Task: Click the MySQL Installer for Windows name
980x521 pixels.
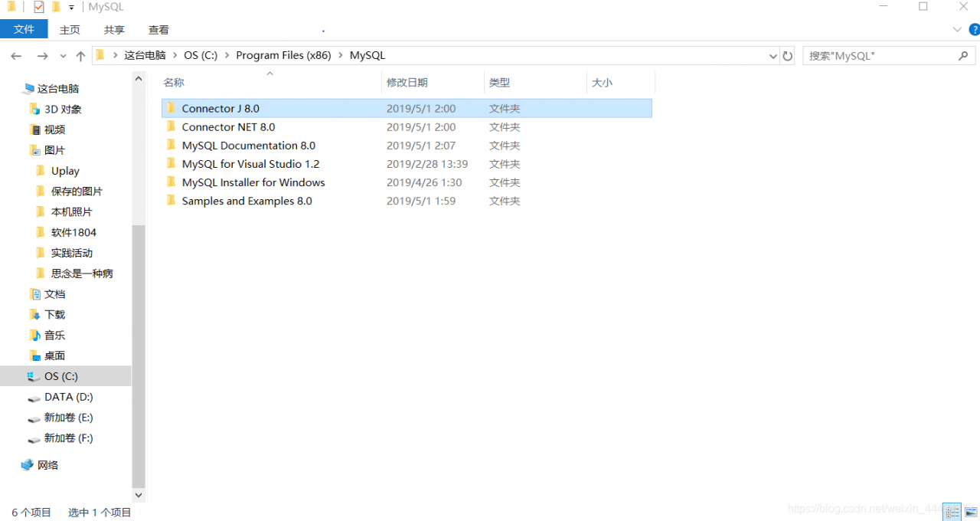Action: [x=253, y=182]
